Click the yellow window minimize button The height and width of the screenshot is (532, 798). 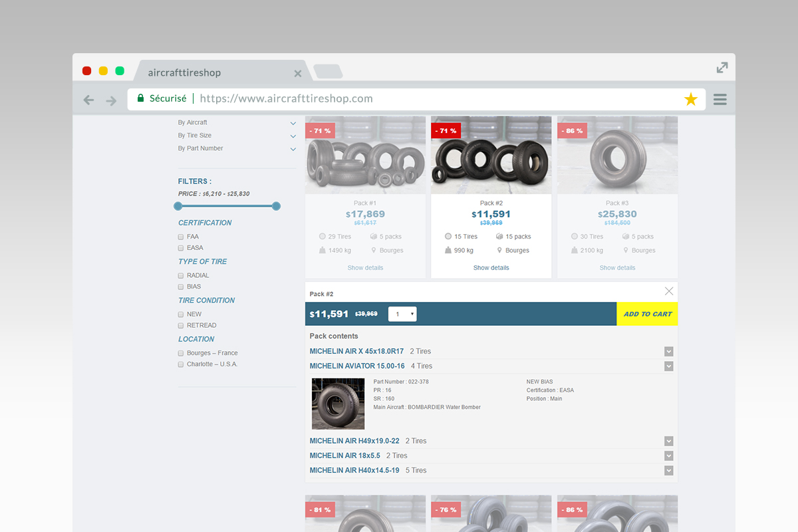click(x=103, y=71)
